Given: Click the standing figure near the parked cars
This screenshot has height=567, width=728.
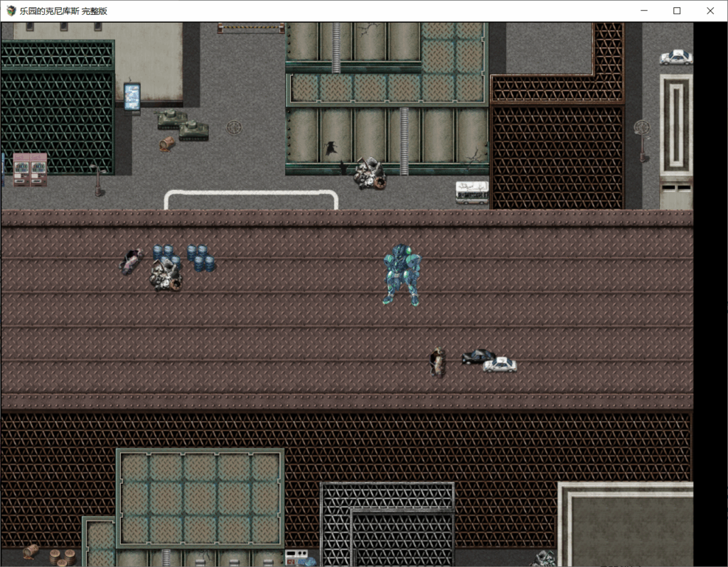Looking at the screenshot, I should (437, 362).
